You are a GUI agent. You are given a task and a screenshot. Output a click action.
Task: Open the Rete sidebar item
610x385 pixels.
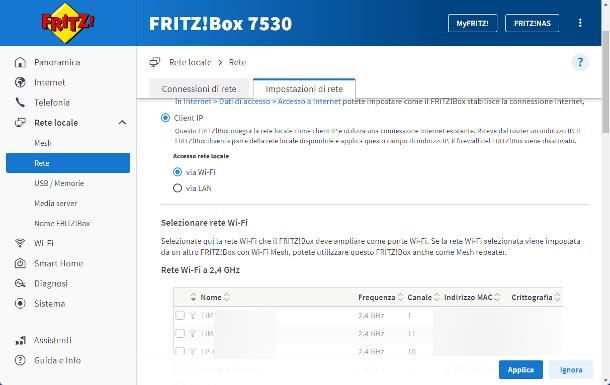tap(68, 163)
